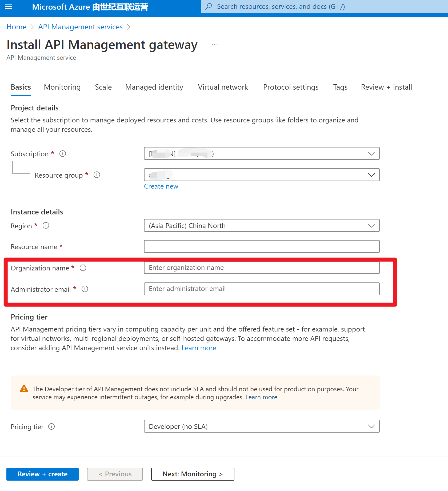Click the Review + create button
The image size is (448, 491).
(x=42, y=474)
